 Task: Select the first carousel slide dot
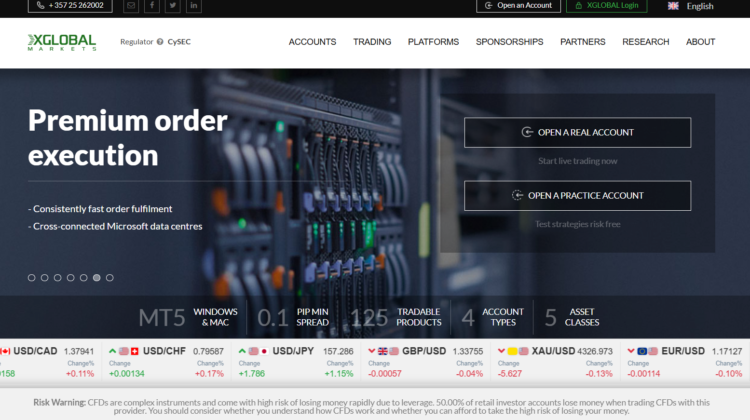click(x=31, y=277)
